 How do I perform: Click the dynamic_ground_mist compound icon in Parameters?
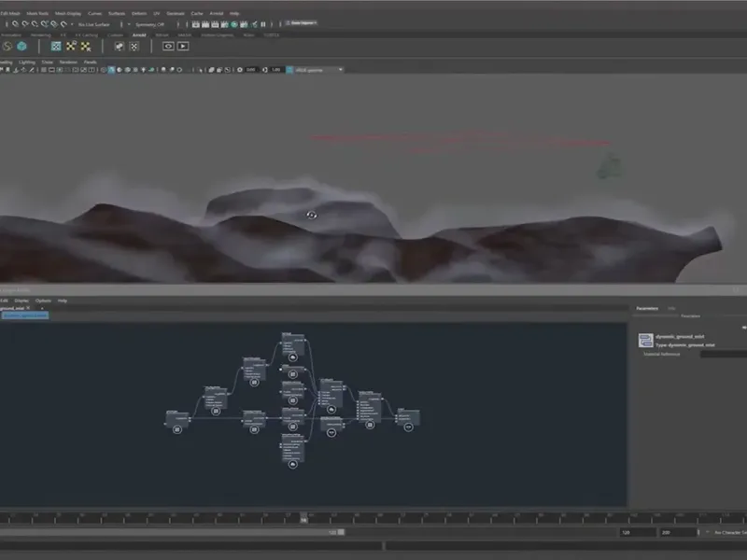pyautogui.click(x=646, y=340)
